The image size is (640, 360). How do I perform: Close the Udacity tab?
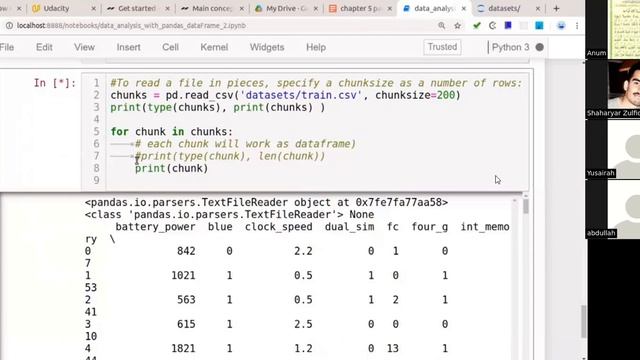(93, 8)
